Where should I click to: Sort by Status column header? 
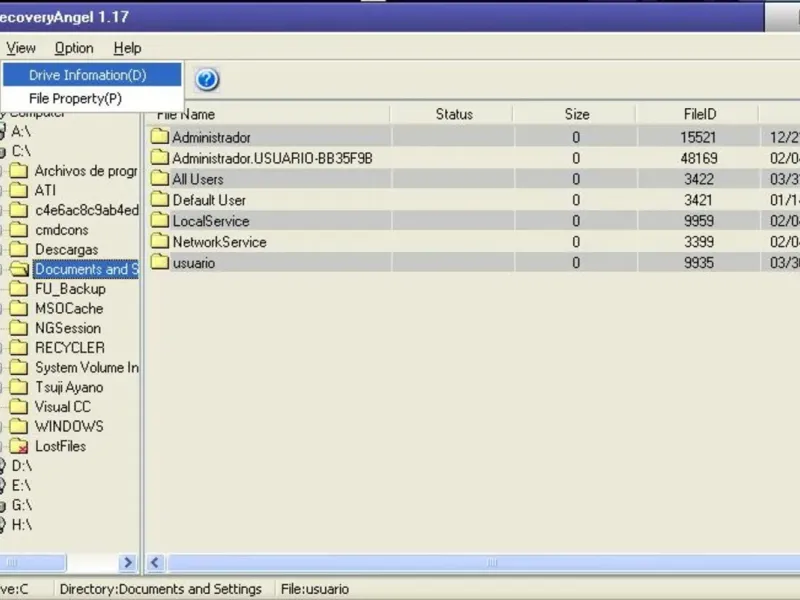(x=452, y=114)
